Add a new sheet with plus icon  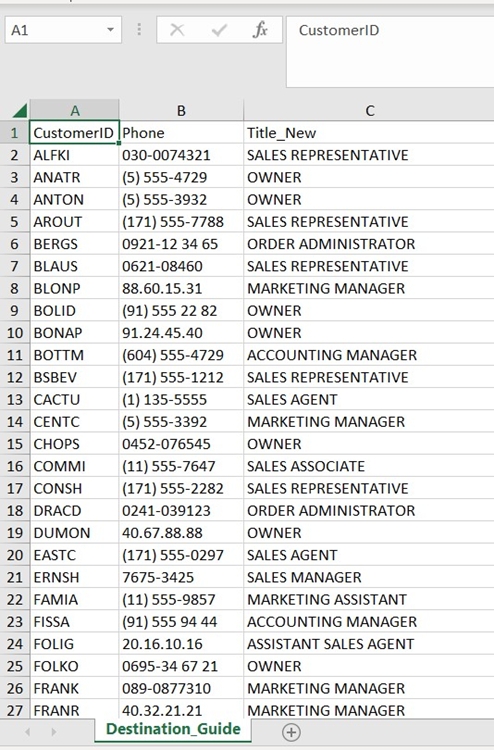pyautogui.click(x=291, y=732)
